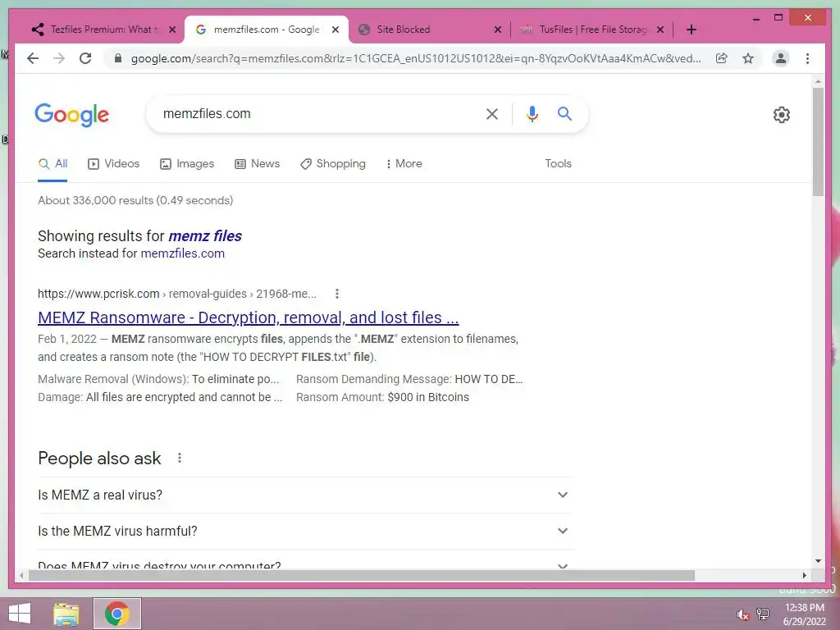Select the Images search filter
840x630 pixels.
tap(187, 163)
